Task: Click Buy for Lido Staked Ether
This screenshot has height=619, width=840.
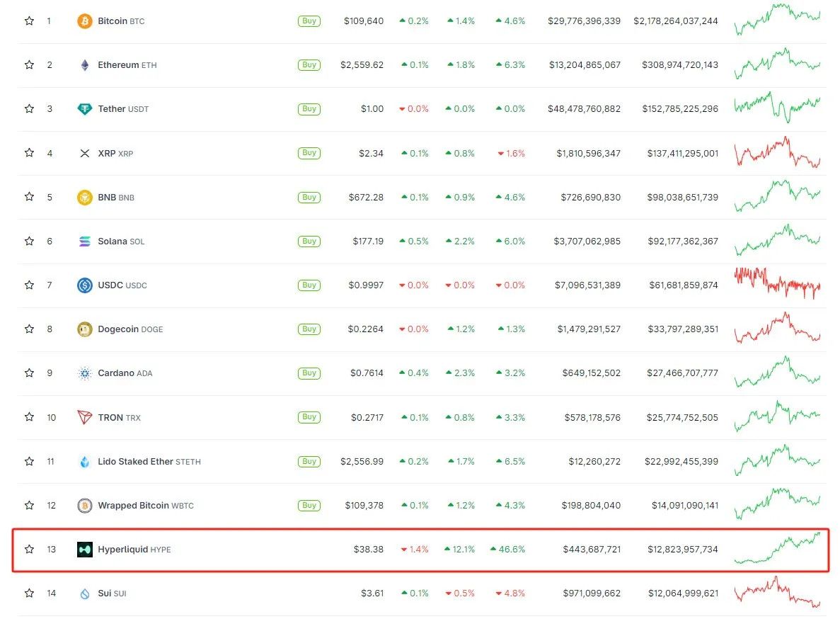Action: pyautogui.click(x=309, y=462)
